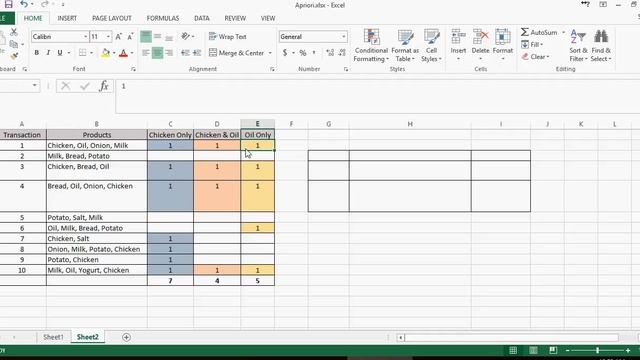Open the General number format dropdown
Image resolution: width=640 pixels, height=360 pixels.
tap(344, 37)
